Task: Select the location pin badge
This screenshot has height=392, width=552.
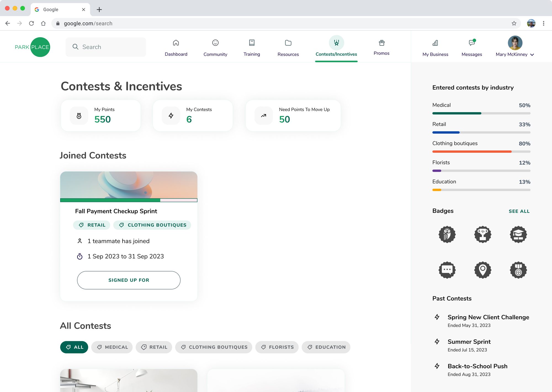Action: (483, 270)
